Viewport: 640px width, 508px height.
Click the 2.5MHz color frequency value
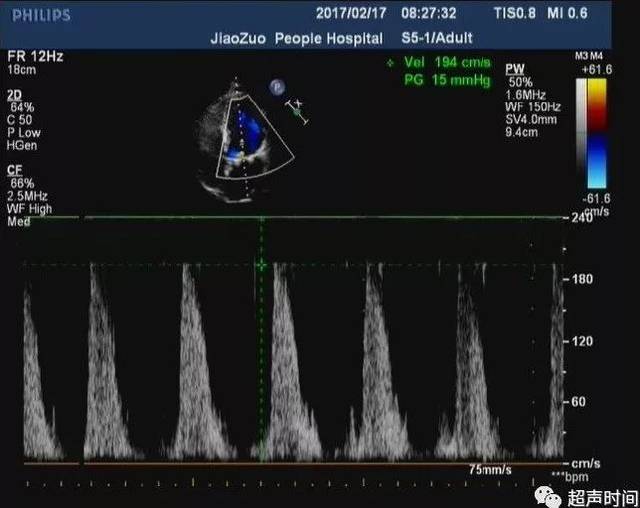tap(27, 196)
